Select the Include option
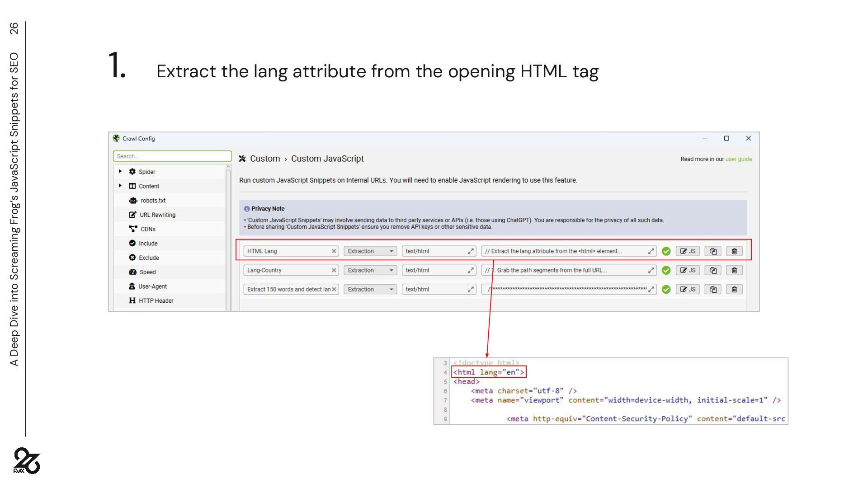868x488 pixels. coord(148,244)
